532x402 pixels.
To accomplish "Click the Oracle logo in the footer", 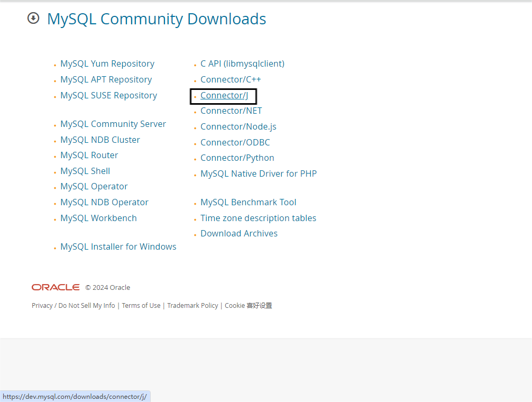I will 56,287.
